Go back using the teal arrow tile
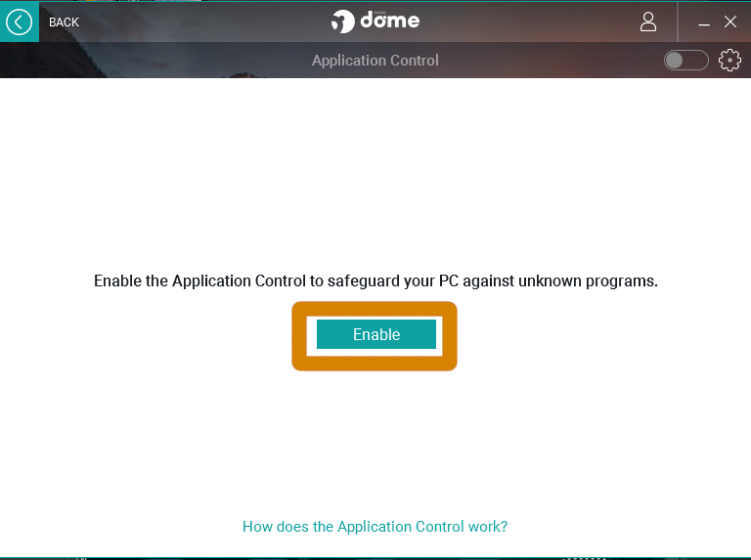Viewport: 751px width, 560px height. [x=20, y=22]
